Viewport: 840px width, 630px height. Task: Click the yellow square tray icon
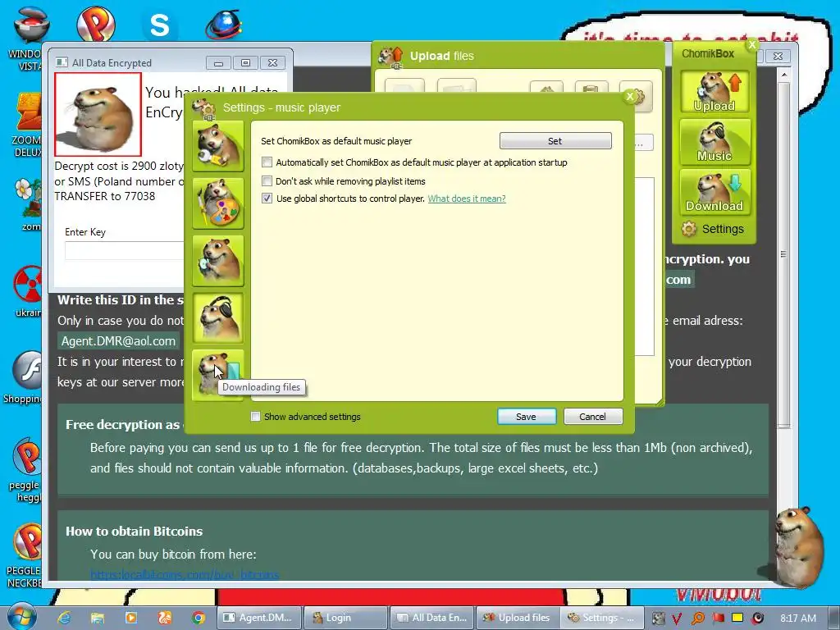pos(737,618)
